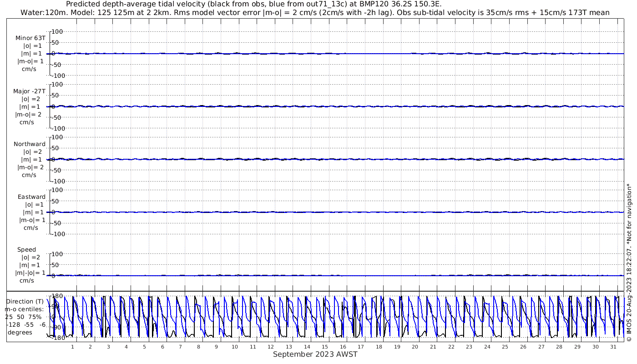
Task: Click the 'September 2023 AWST' axis title
Action: 315,354
